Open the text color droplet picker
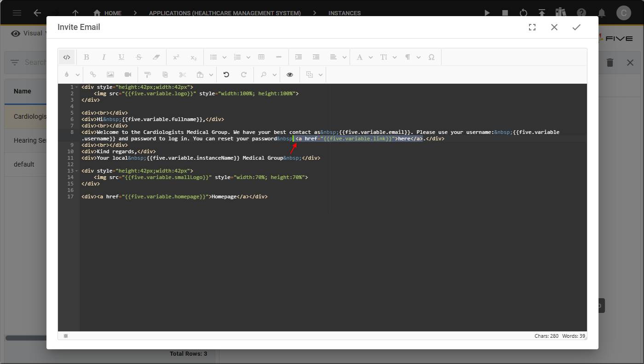The image size is (644, 364). 67,75
